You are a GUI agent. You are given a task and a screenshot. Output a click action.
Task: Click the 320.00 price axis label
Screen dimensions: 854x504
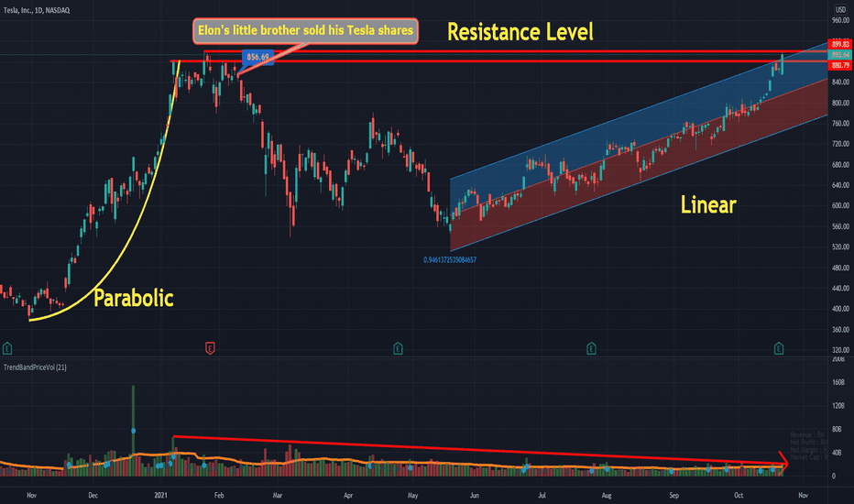(x=840, y=350)
